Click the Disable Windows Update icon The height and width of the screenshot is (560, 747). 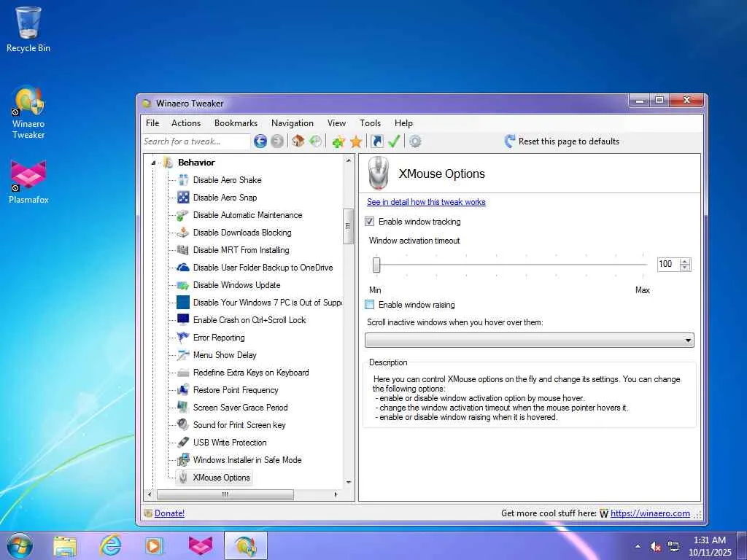tap(183, 285)
